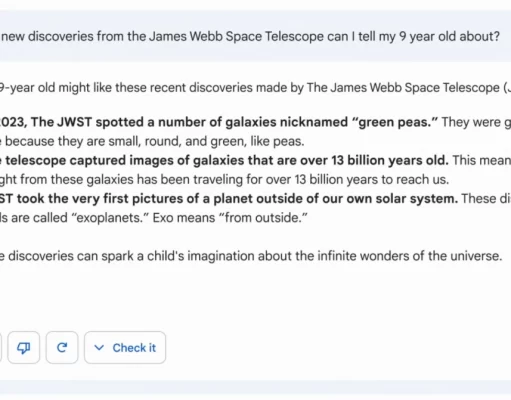Click the line about small, round, green peas
Image resolution: width=511 pixels, height=400 pixels.
coord(152,141)
